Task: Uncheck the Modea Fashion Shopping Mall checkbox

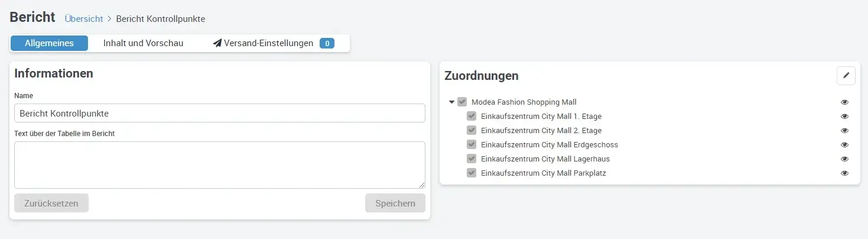Action: (x=462, y=102)
